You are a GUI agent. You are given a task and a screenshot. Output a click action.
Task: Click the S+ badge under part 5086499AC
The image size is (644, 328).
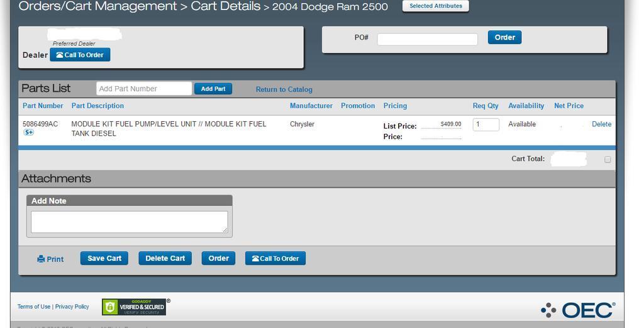coord(29,132)
